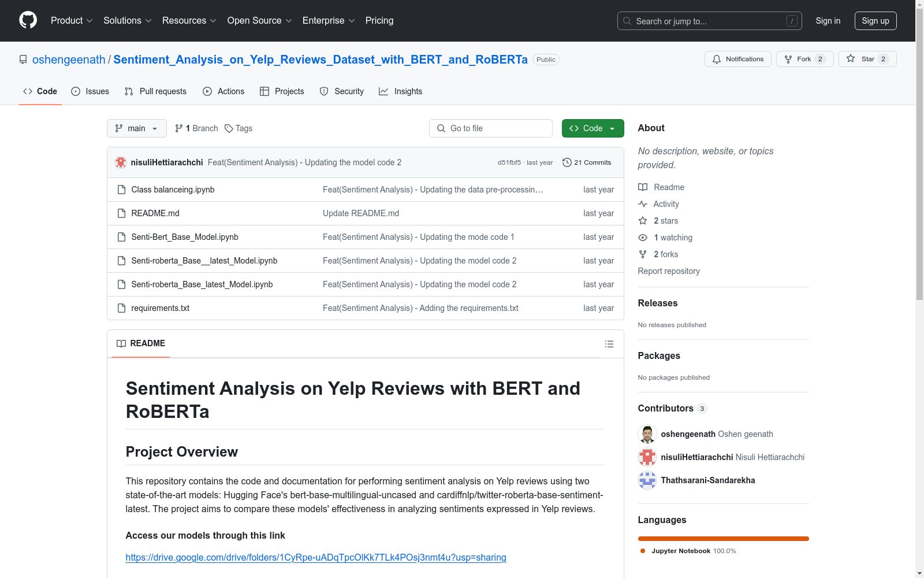
Task: Open the GitHub home logo
Action: 28,20
